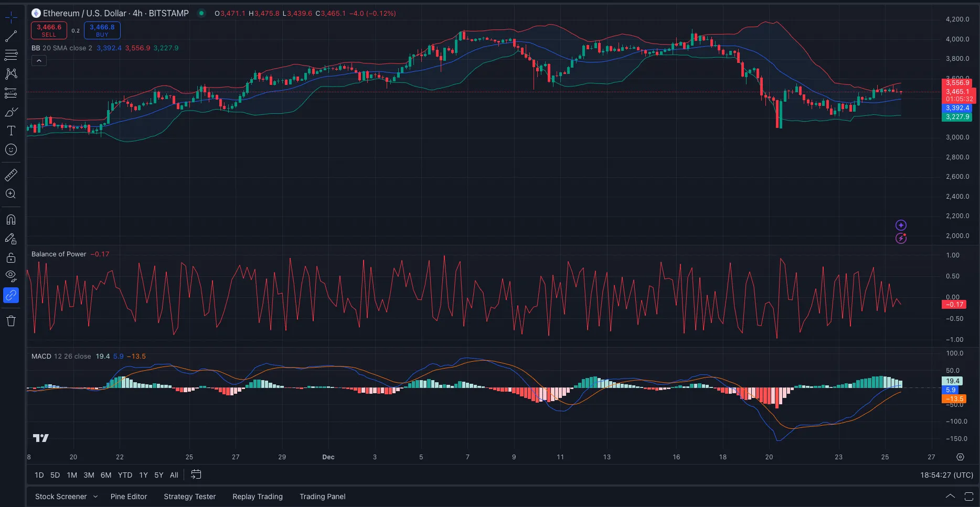Viewport: 980px width, 507px height.
Task: Click the blue 3,466.8 BUY button
Action: point(102,30)
